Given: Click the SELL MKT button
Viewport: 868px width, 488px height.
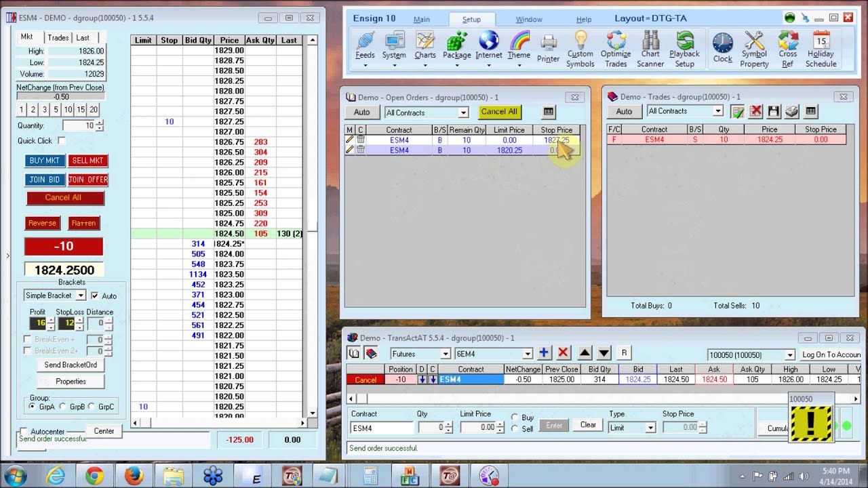Looking at the screenshot, I should pos(87,161).
